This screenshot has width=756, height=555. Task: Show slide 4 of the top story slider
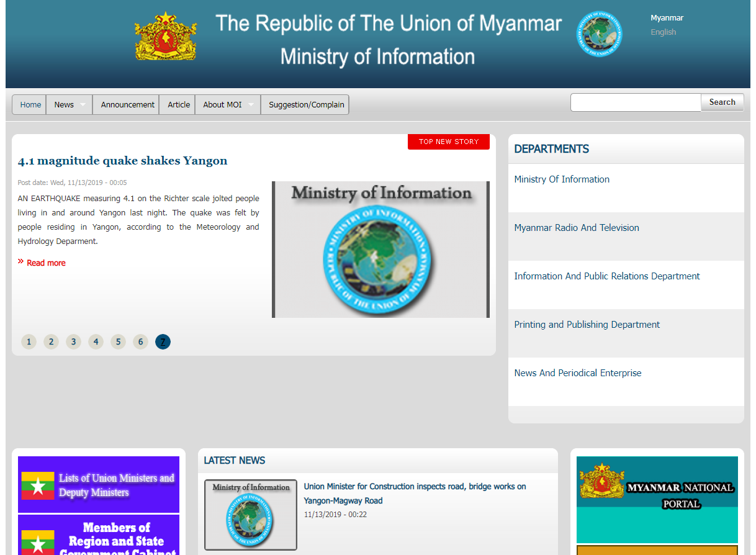pos(96,342)
